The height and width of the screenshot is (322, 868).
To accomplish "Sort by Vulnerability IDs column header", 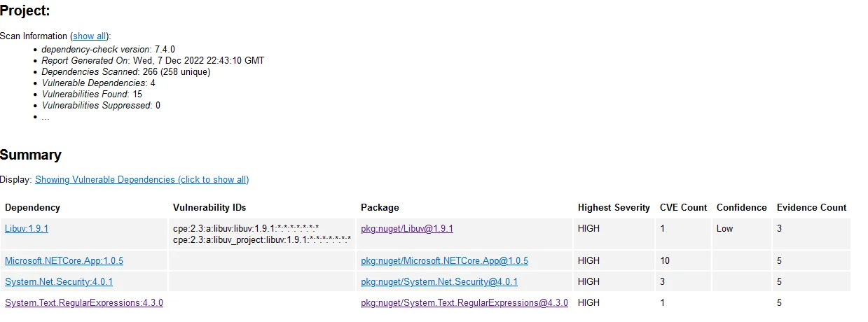I will point(209,208).
